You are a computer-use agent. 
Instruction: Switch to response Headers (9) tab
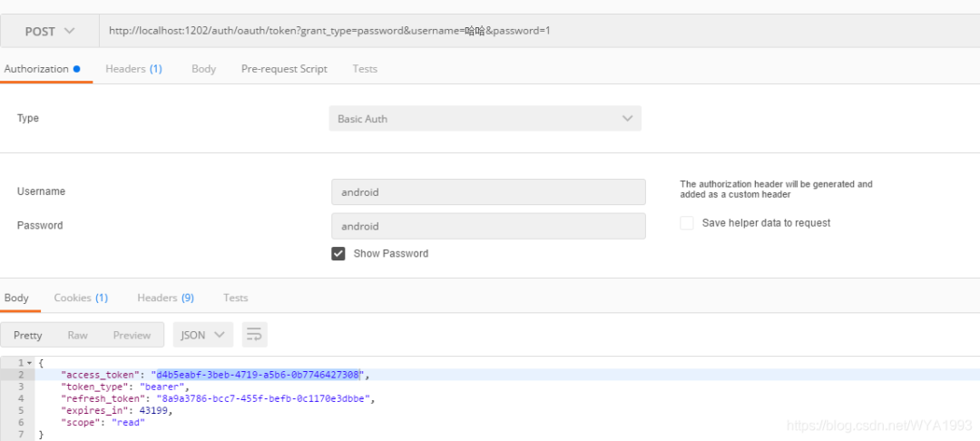[x=165, y=298]
